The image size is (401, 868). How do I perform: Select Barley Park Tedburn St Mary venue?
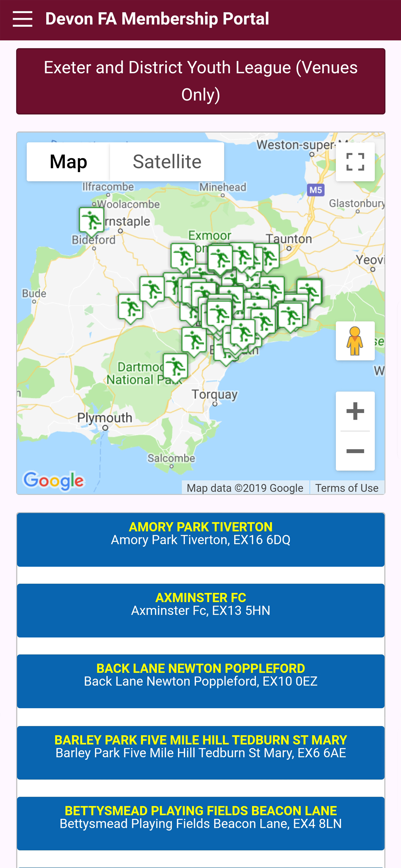click(201, 753)
